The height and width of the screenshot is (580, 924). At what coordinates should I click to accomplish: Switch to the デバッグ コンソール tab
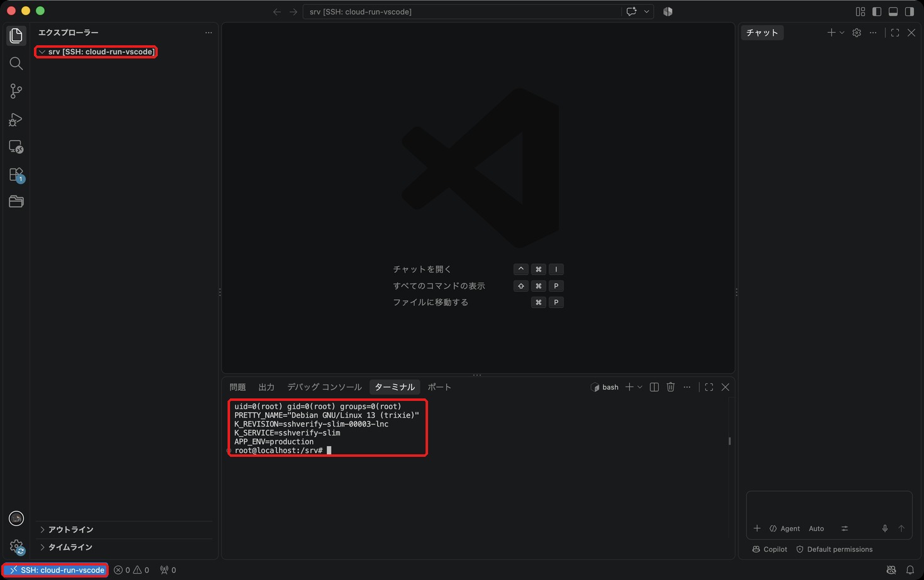(324, 387)
